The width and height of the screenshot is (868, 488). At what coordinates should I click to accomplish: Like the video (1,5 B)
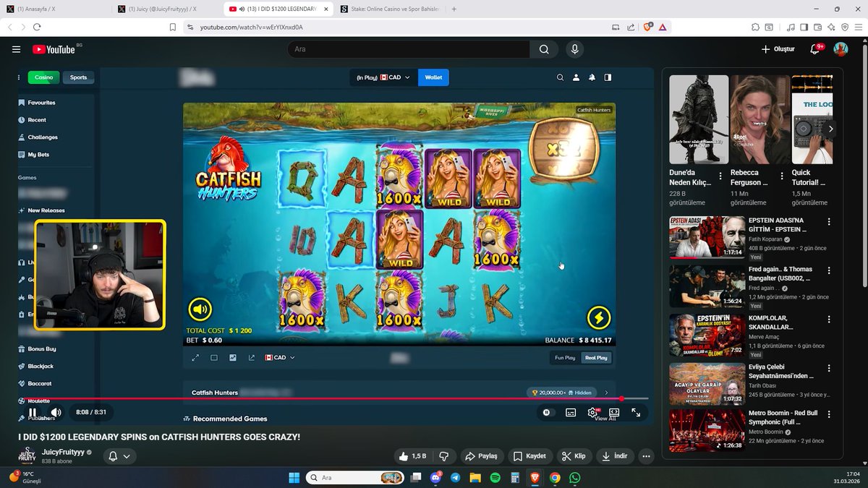click(x=413, y=456)
